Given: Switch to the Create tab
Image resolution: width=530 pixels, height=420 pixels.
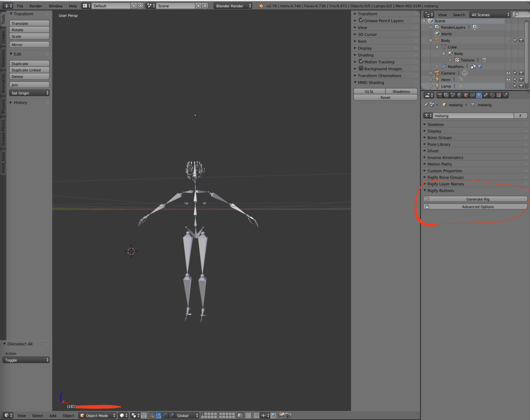Looking at the screenshot, I should (3, 37).
